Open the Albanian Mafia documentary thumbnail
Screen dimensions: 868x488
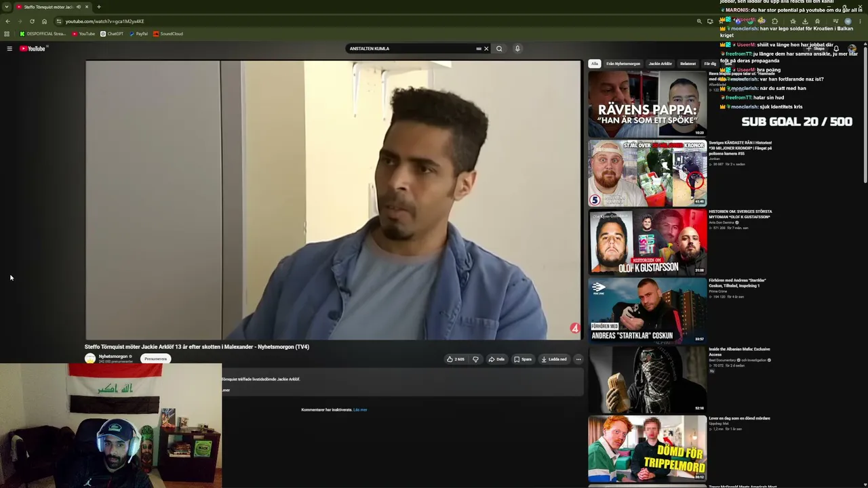click(648, 380)
